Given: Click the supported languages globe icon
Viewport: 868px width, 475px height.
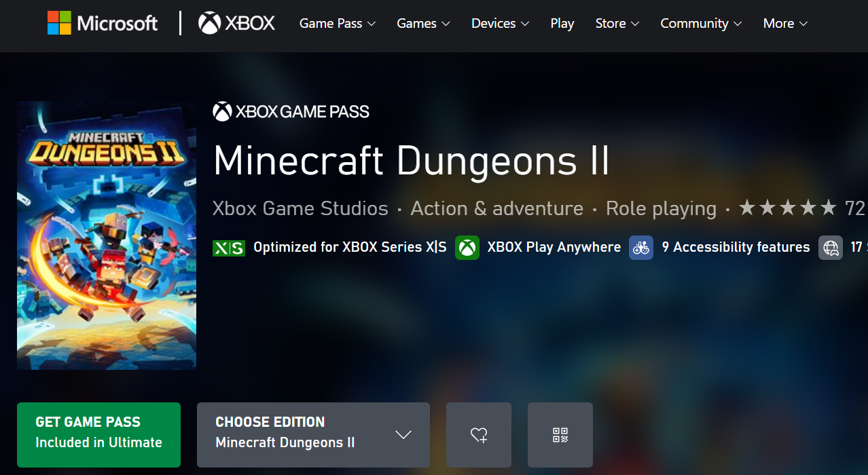Looking at the screenshot, I should (x=831, y=248).
